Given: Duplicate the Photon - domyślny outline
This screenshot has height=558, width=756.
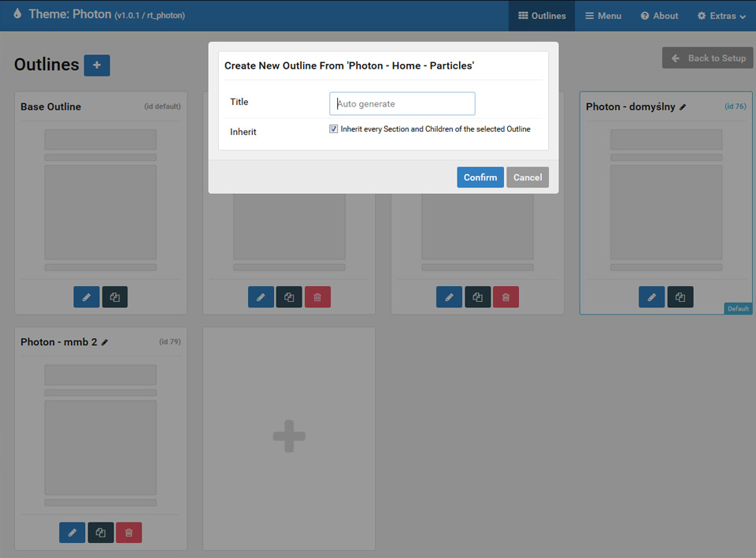Looking at the screenshot, I should pyautogui.click(x=680, y=297).
